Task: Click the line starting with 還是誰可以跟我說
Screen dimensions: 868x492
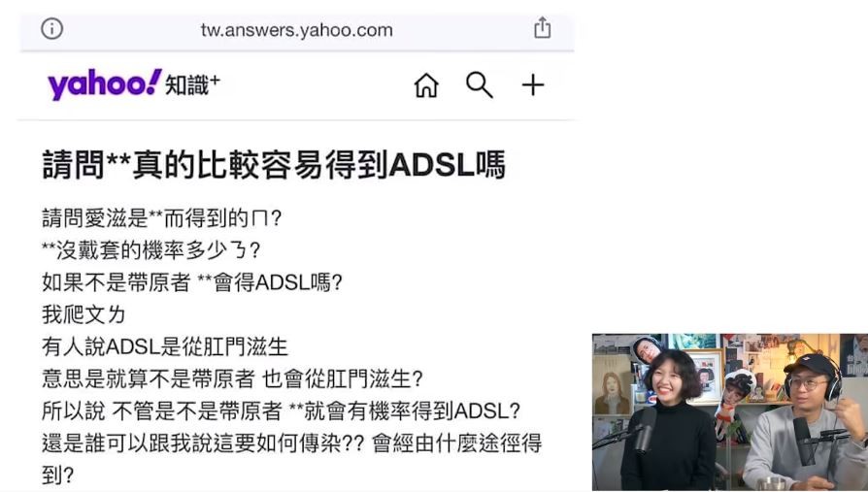Action: [x=291, y=443]
